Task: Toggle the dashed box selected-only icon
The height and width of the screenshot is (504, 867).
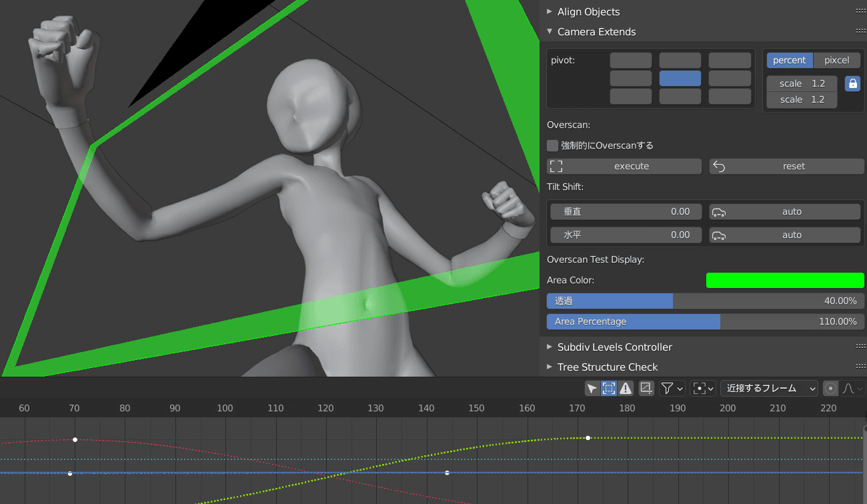Action: [x=608, y=388]
